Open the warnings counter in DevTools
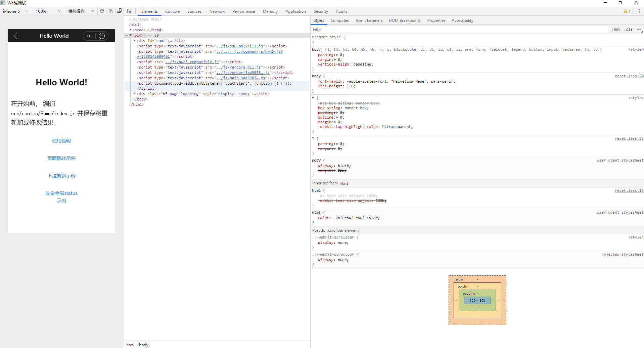 (627, 11)
